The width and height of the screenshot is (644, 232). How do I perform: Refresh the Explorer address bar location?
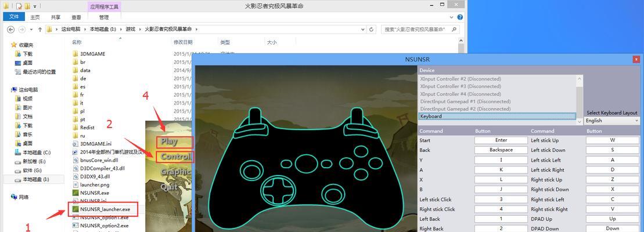click(x=371, y=30)
